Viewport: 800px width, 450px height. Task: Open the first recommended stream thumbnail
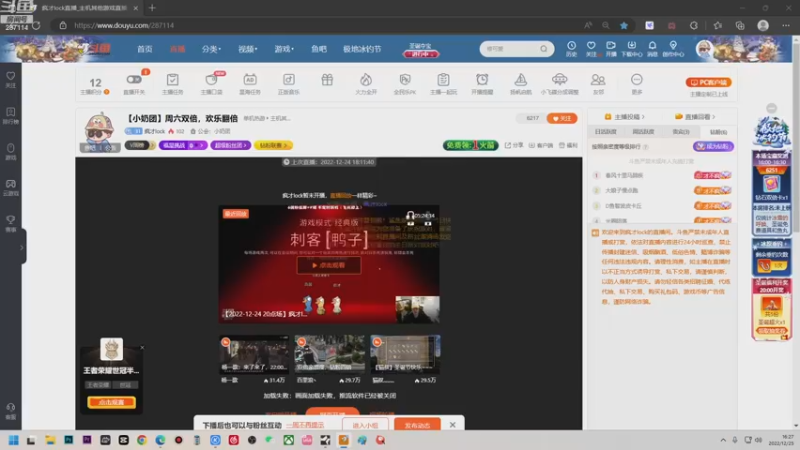254,355
